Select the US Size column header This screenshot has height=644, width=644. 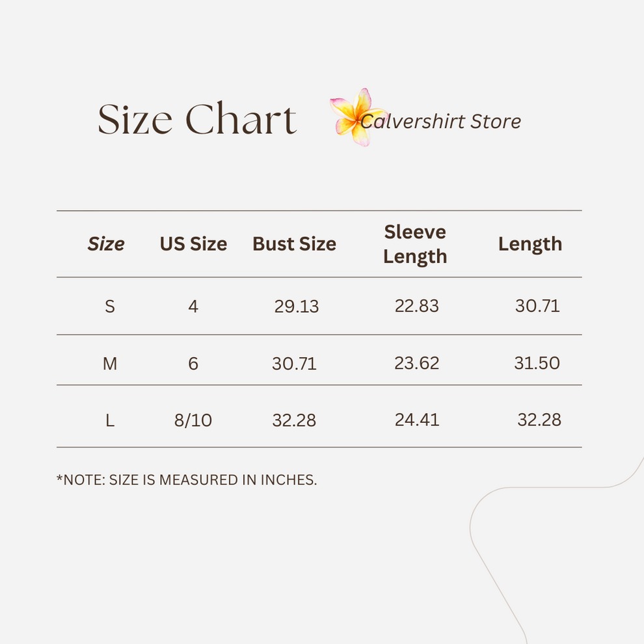pyautogui.click(x=193, y=244)
